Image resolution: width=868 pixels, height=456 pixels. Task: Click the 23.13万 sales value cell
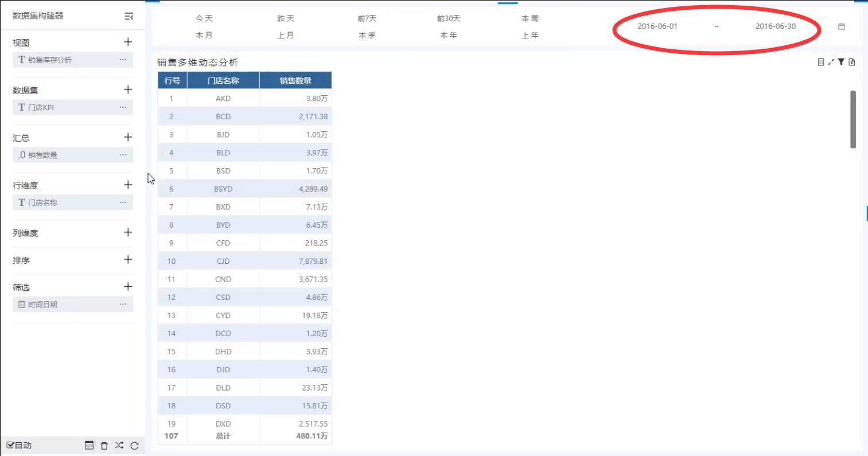point(295,388)
